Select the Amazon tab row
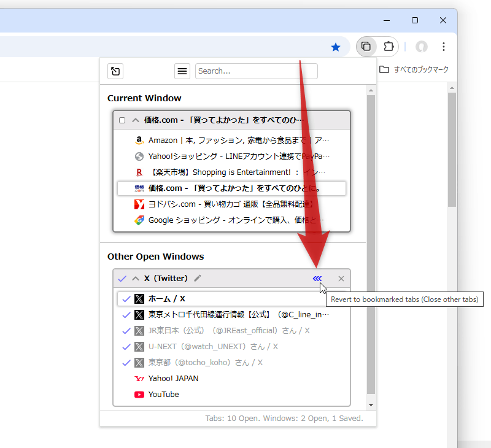This screenshot has height=448, width=491. tap(231, 141)
